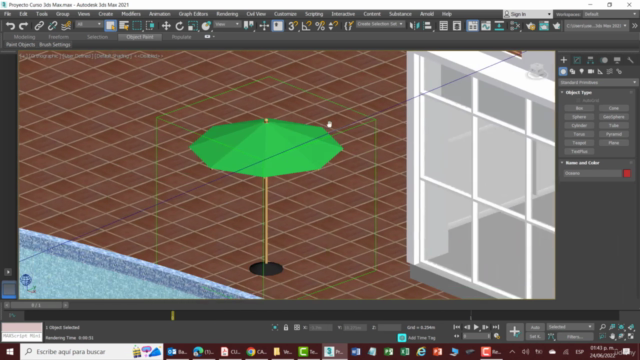Screen dimensions: 640x360
Task: Open the Brush Settings panel tab
Action: click(55, 44)
